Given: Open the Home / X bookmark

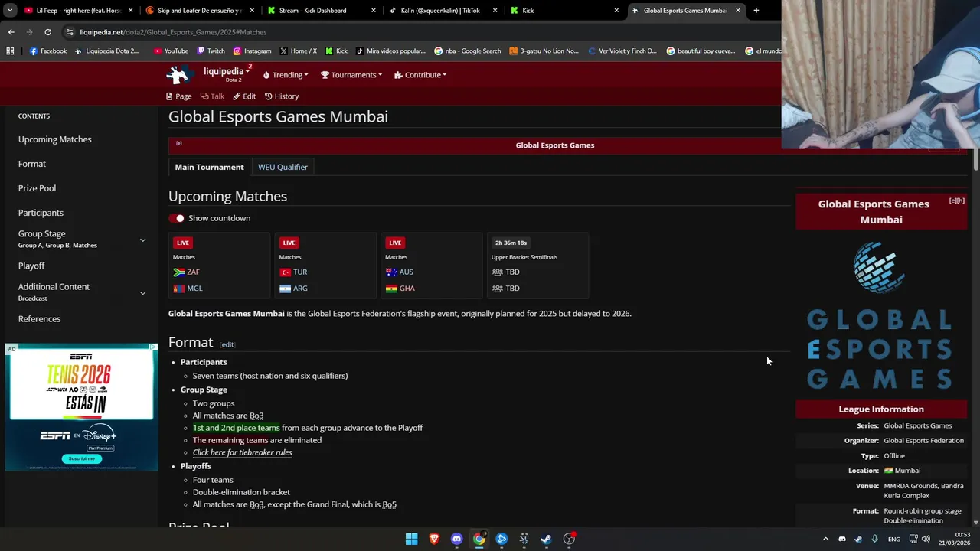Looking at the screenshot, I should 298,51.
